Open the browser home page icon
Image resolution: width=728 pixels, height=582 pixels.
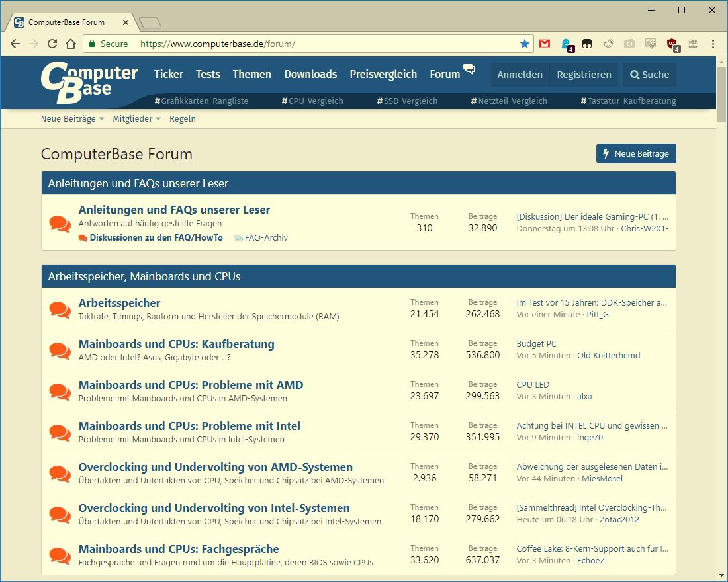click(71, 44)
